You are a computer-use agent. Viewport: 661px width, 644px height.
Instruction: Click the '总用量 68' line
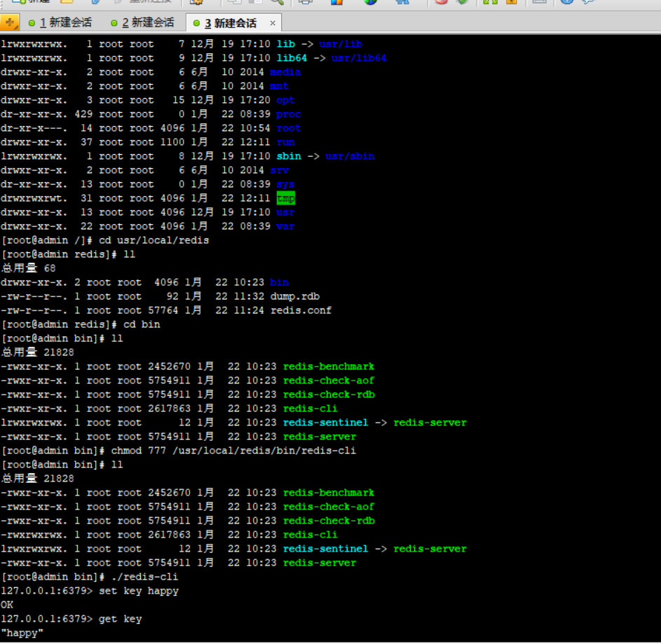pyautogui.click(x=28, y=268)
